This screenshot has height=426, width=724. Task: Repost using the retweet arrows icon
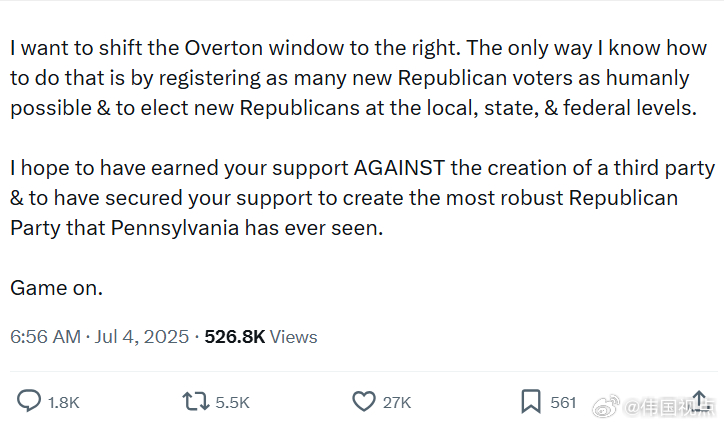click(195, 402)
